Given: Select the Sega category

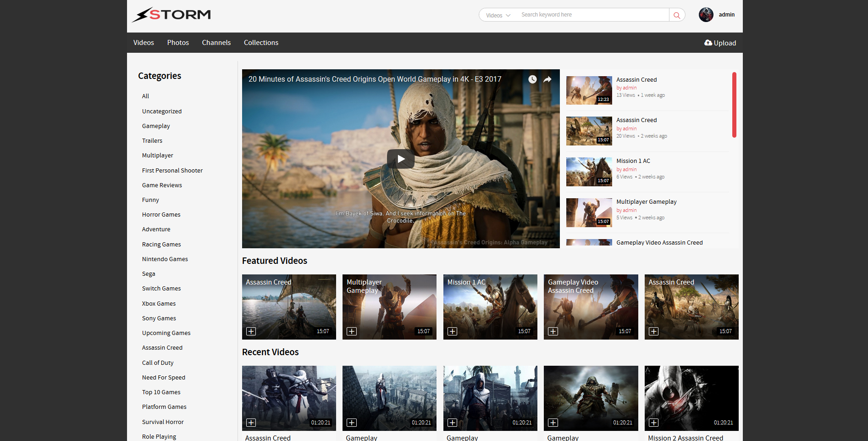Looking at the screenshot, I should 149,274.
